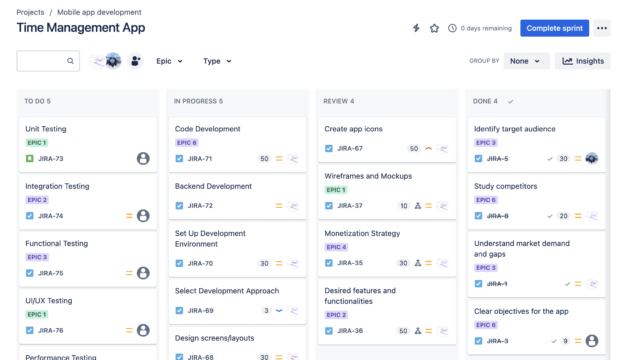619x360 pixels.
Task: Click the done checkmark on JIRA-1
Action: [x=567, y=284]
